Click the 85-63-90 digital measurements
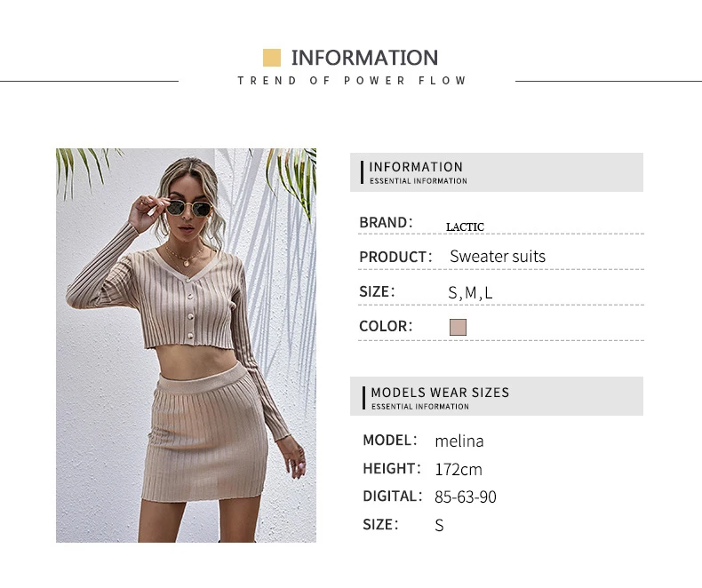 pyautogui.click(x=466, y=497)
